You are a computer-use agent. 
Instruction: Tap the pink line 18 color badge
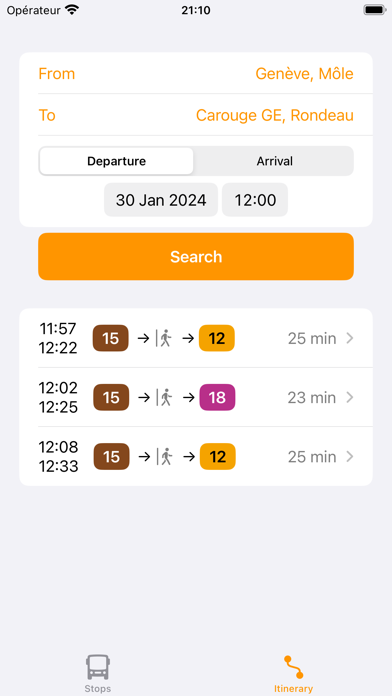tap(217, 397)
